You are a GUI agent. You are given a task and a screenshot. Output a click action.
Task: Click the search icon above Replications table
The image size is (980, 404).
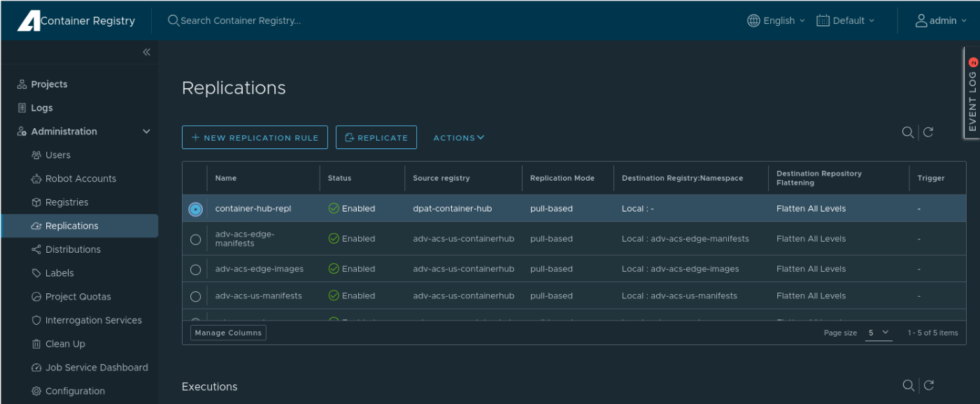[x=907, y=132]
